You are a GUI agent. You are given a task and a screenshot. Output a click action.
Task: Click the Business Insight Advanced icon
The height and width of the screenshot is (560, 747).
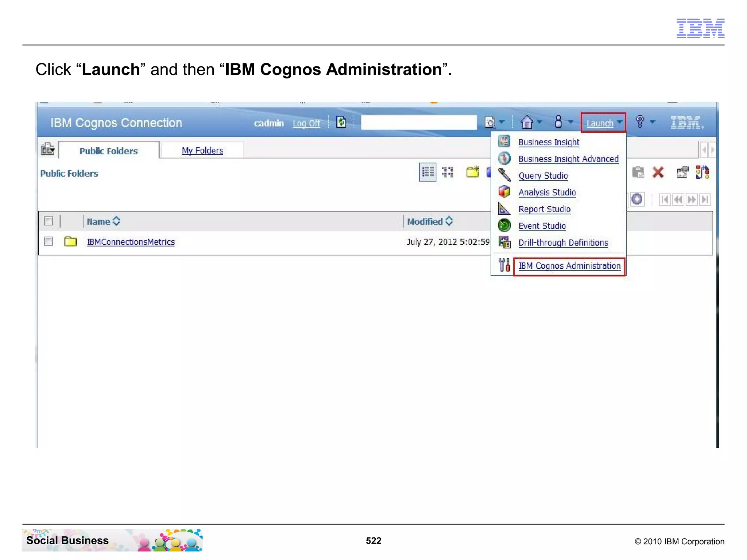(504, 158)
